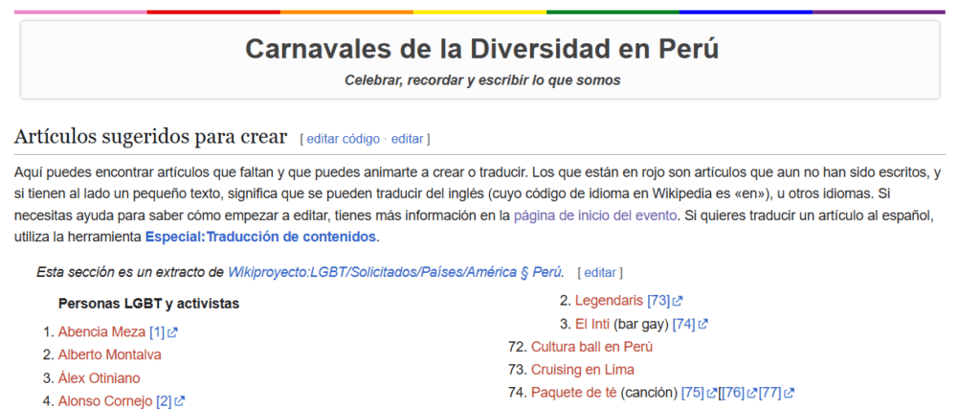The height and width of the screenshot is (409, 980).
Task: Create the Abencia Meza red-link article
Action: tap(101, 332)
